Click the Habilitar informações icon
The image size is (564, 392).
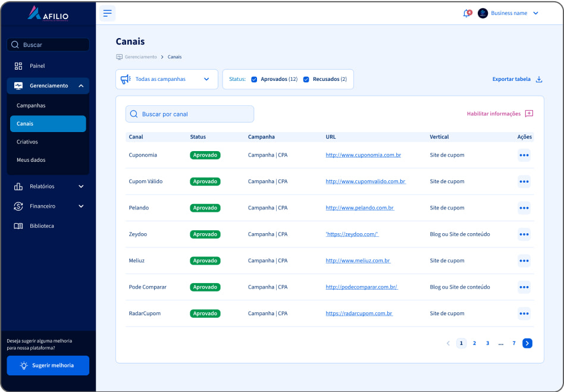tap(529, 114)
